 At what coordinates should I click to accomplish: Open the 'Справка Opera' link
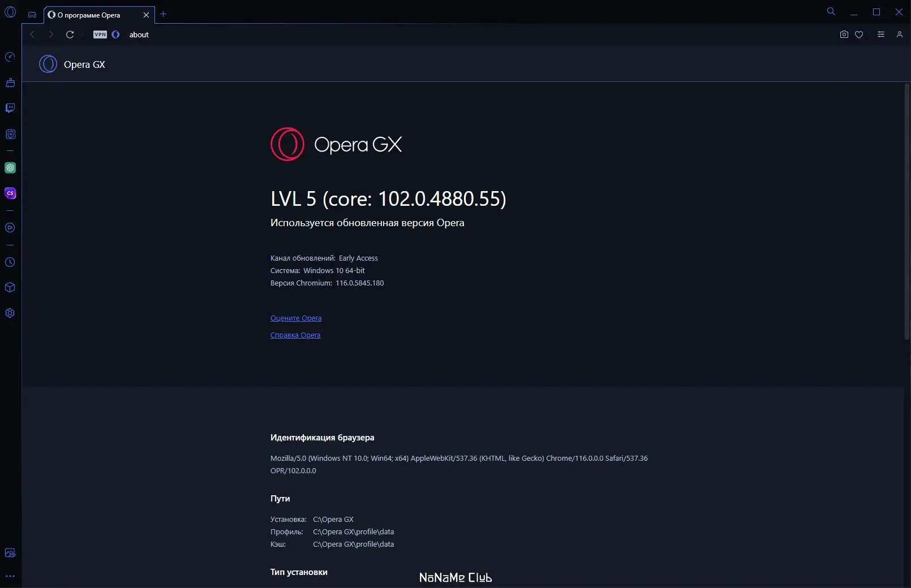click(x=295, y=335)
